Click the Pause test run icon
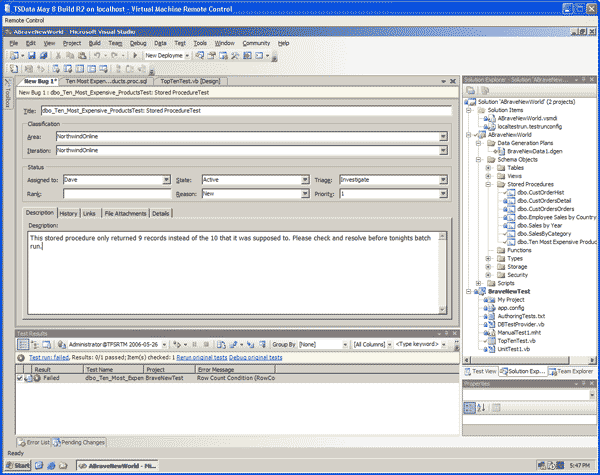The height and width of the screenshot is (475, 600). 194,344
